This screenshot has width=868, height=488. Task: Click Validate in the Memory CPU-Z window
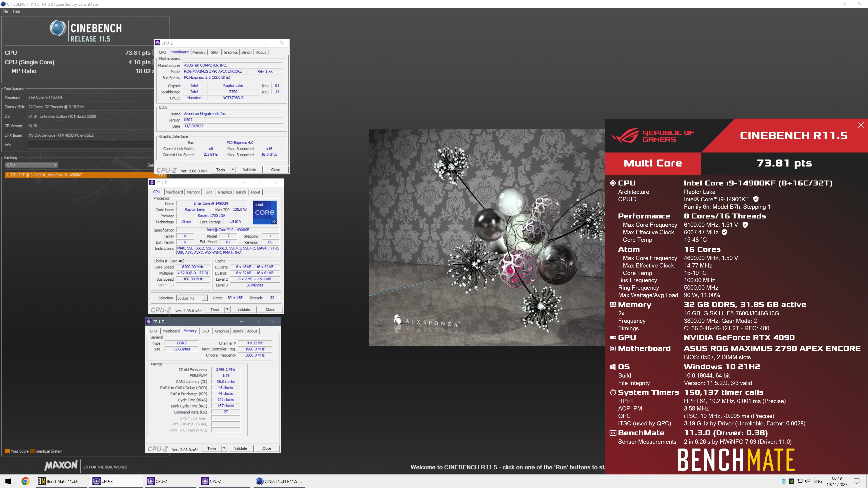tap(241, 449)
